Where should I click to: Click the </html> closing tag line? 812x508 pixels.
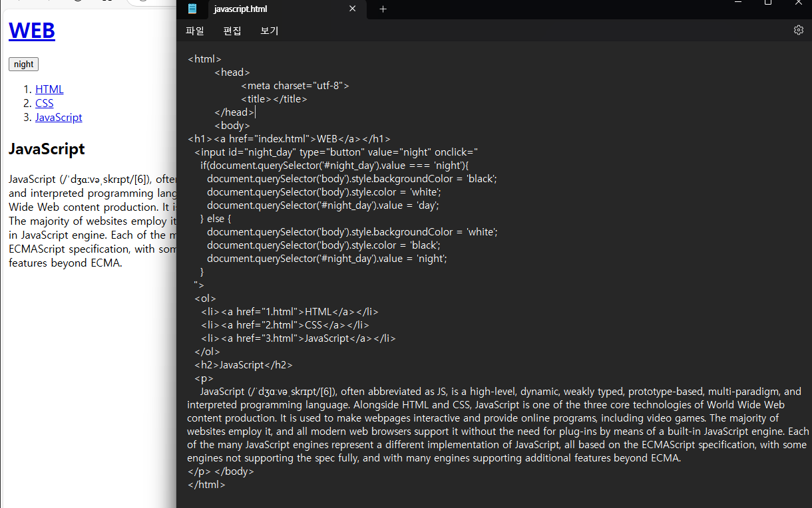(x=206, y=485)
